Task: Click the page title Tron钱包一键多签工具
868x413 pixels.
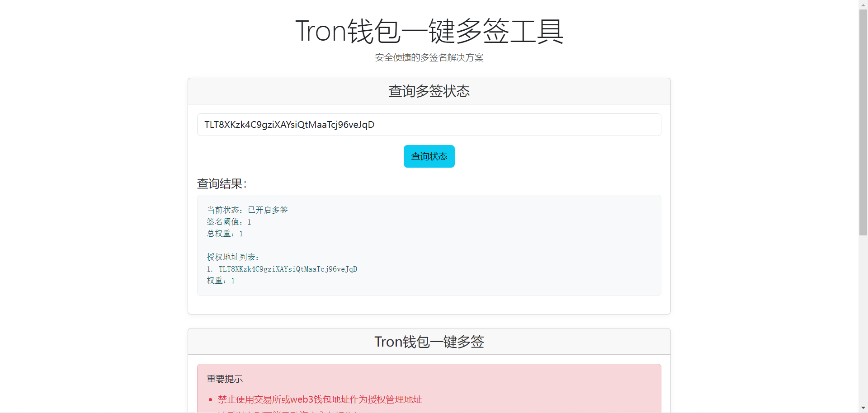Action: point(429,31)
